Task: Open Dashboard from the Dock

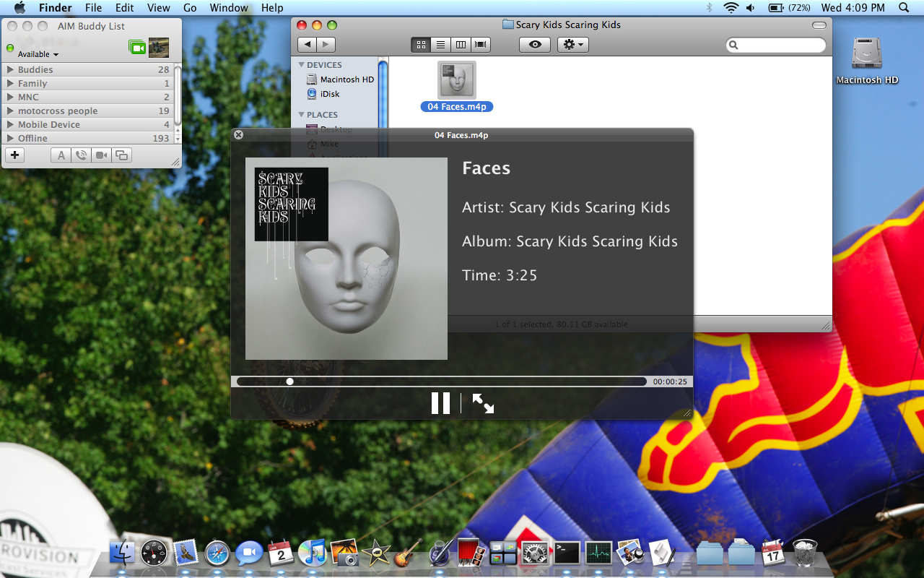Action: (154, 554)
